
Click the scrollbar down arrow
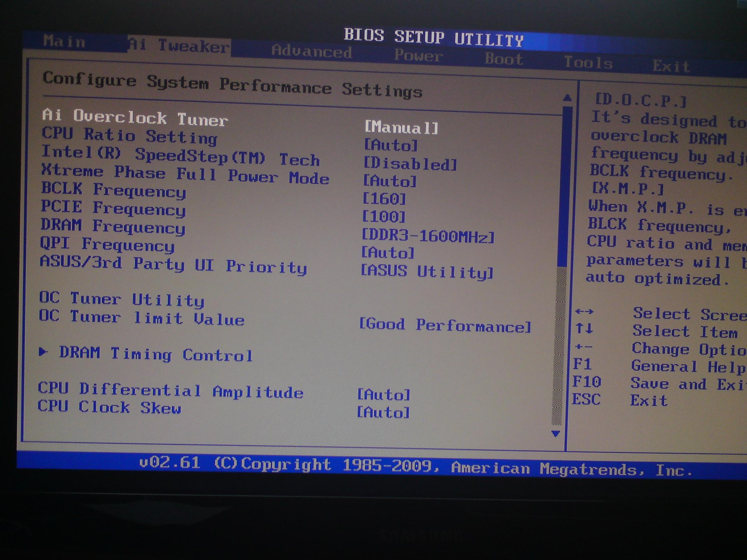[555, 434]
